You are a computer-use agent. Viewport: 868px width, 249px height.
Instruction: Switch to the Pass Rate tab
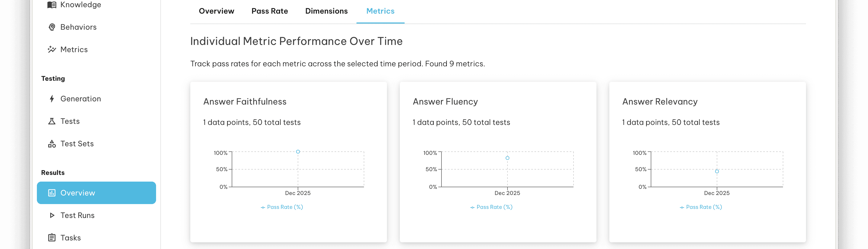(x=270, y=11)
